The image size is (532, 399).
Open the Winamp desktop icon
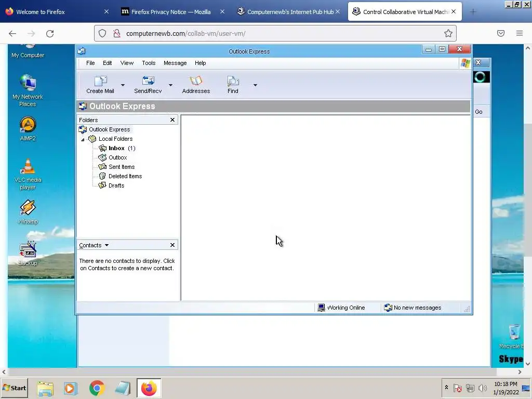pyautogui.click(x=28, y=212)
